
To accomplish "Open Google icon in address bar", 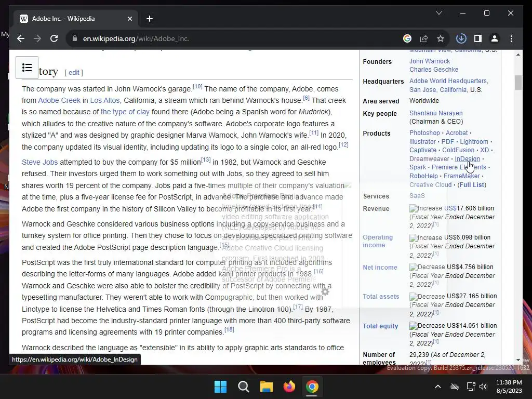I will [407, 38].
